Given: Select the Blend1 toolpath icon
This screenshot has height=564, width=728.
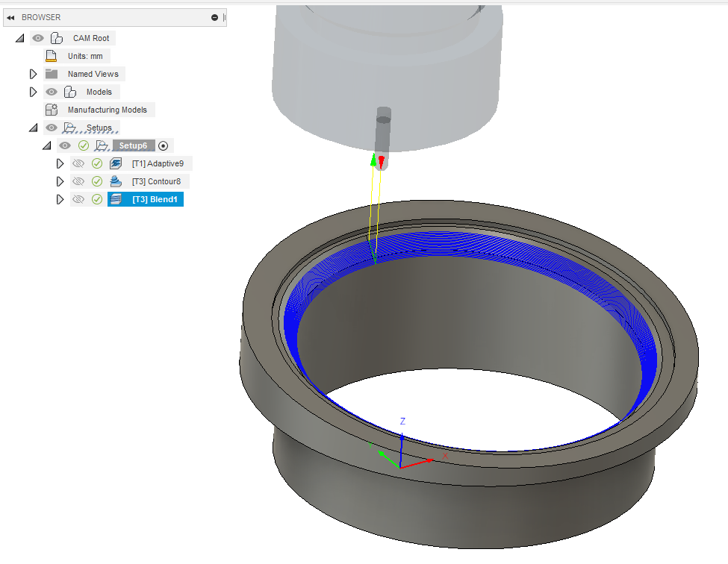Looking at the screenshot, I should click(116, 199).
